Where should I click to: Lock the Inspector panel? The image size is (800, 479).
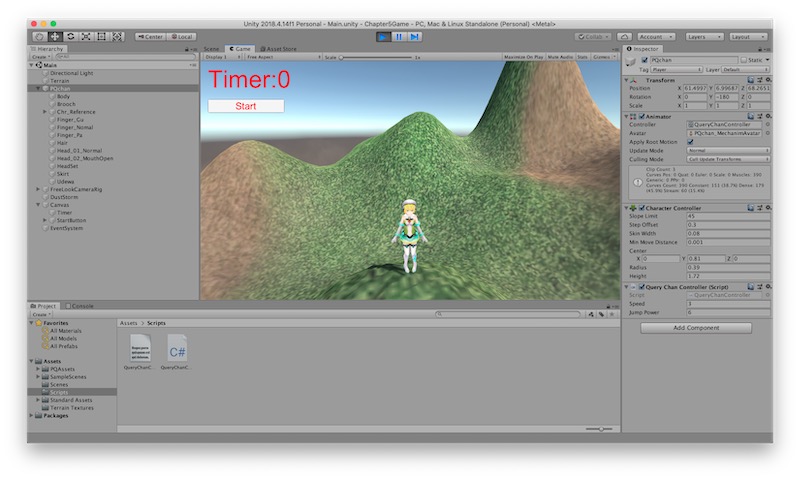760,49
